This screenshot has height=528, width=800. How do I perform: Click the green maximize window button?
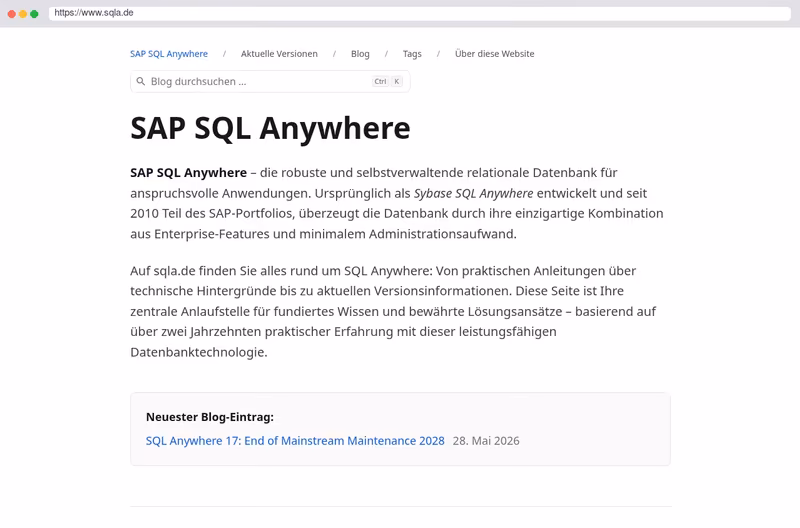tap(34, 14)
